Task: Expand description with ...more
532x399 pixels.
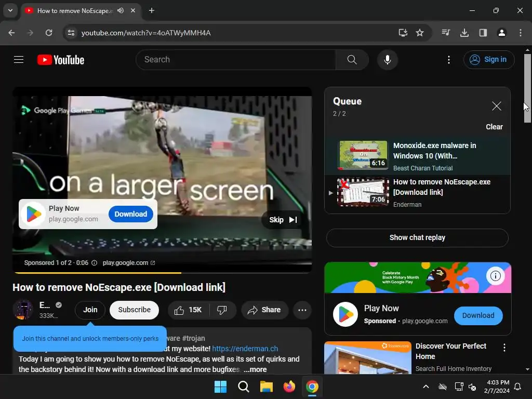Action: click(x=255, y=369)
